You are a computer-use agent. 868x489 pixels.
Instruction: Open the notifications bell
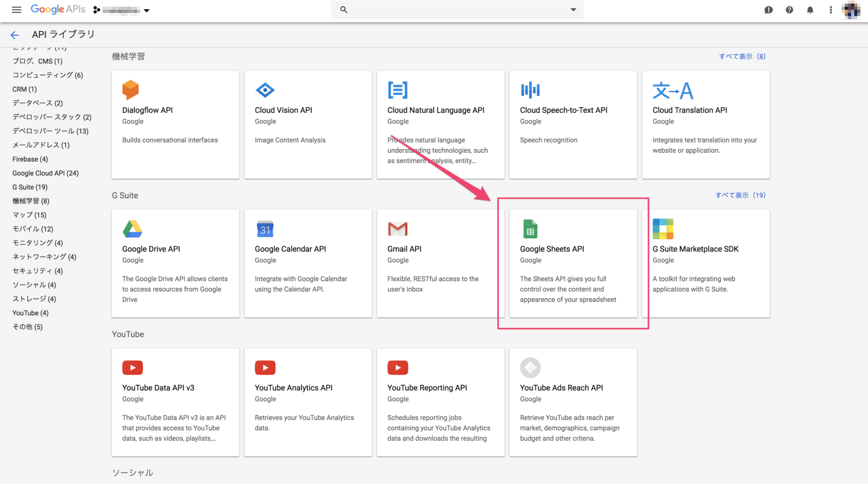click(x=810, y=10)
